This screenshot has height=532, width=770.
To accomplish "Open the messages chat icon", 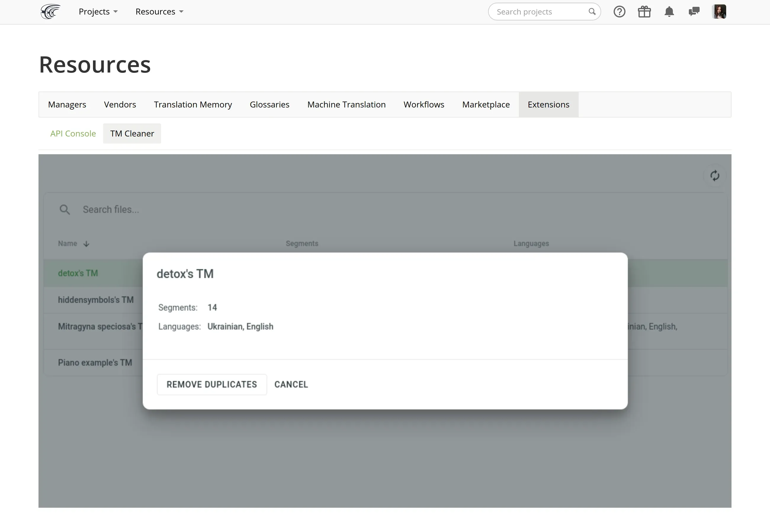I will 694,12.
